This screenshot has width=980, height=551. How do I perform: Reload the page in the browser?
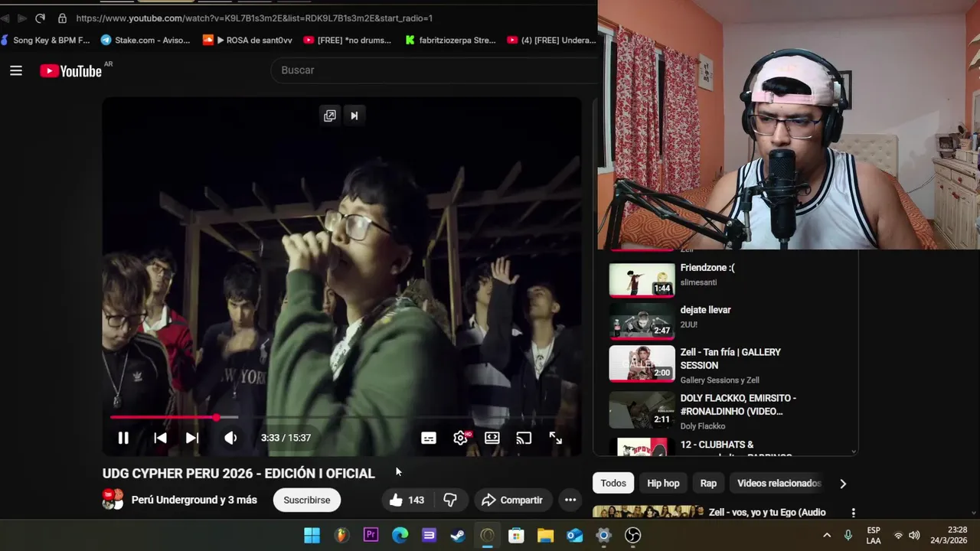coord(40,18)
